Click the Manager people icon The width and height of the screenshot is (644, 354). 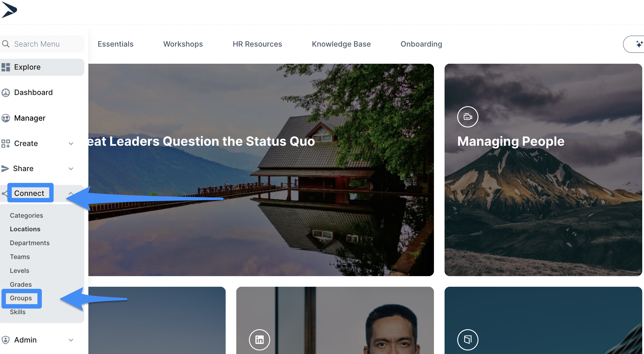(x=6, y=118)
